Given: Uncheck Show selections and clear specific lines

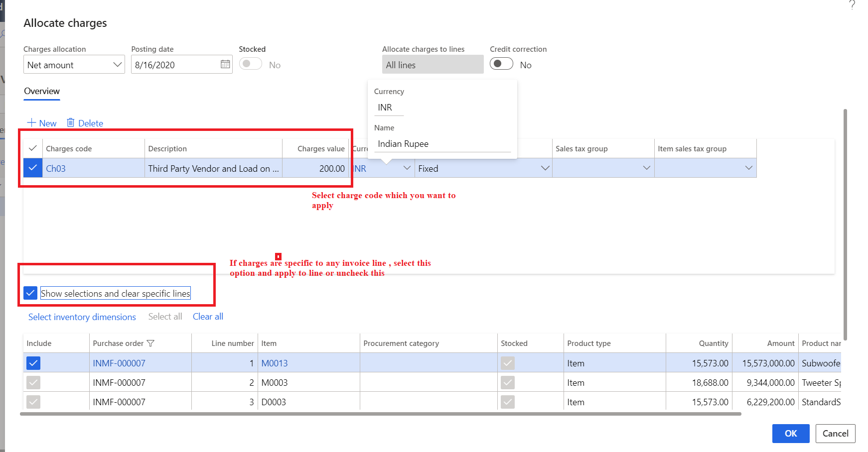Looking at the screenshot, I should (30, 293).
